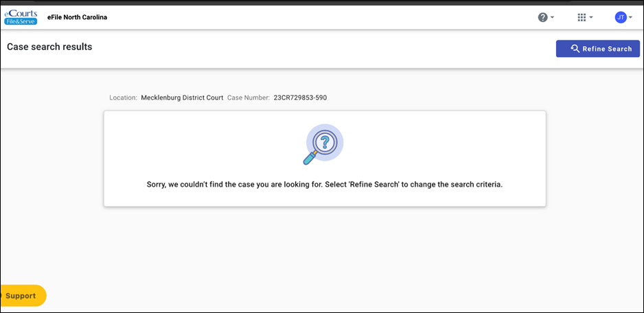
Task: Open the apps grid icon
Action: click(582, 17)
